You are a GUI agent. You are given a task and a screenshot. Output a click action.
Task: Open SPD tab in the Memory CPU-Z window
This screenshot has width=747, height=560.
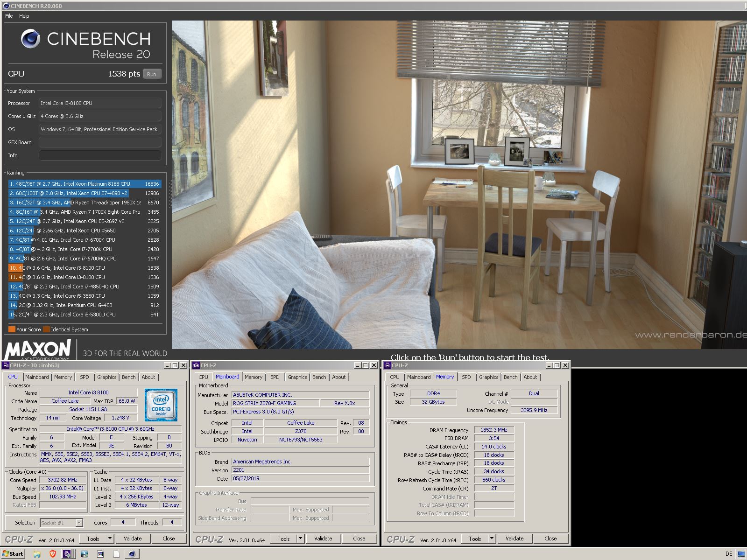click(466, 377)
